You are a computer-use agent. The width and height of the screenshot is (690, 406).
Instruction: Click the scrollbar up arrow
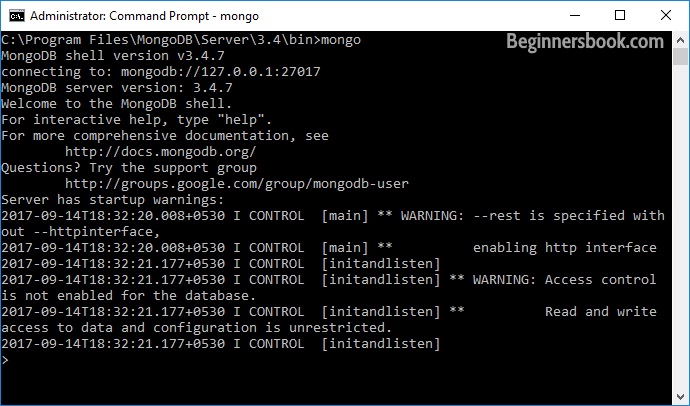coord(680,40)
